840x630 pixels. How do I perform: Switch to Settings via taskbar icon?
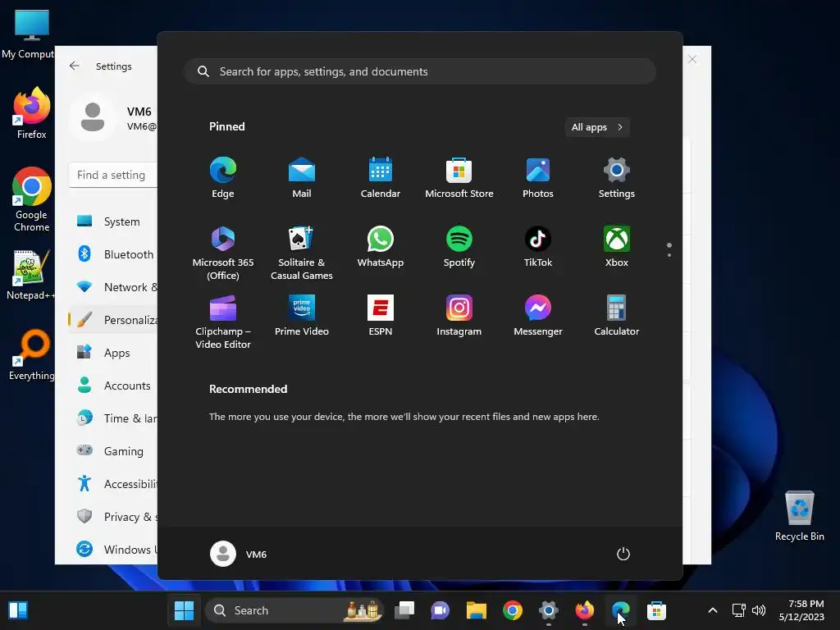pyautogui.click(x=549, y=610)
